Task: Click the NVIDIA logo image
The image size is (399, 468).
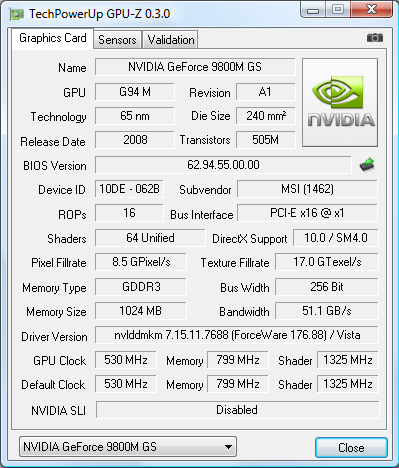Action: (x=340, y=102)
